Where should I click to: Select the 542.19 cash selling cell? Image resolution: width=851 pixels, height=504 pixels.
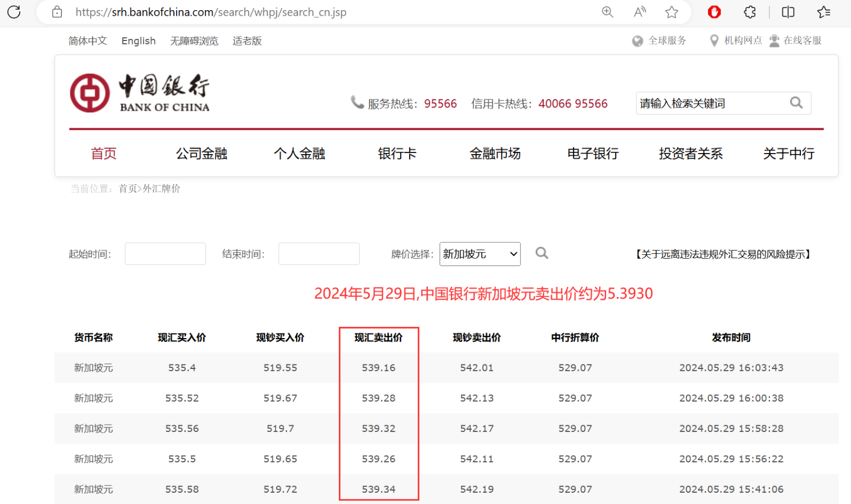point(477,489)
